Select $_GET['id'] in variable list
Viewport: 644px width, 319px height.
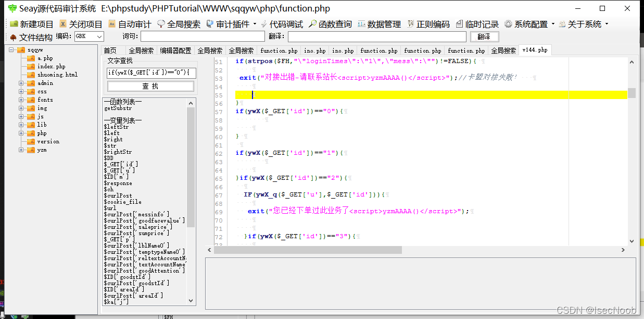(x=121, y=165)
